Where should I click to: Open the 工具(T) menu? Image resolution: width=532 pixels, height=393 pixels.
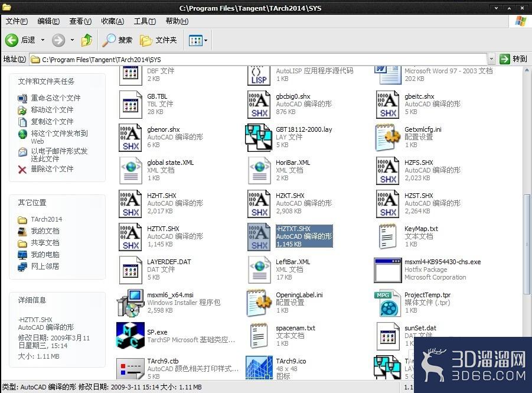click(145, 21)
